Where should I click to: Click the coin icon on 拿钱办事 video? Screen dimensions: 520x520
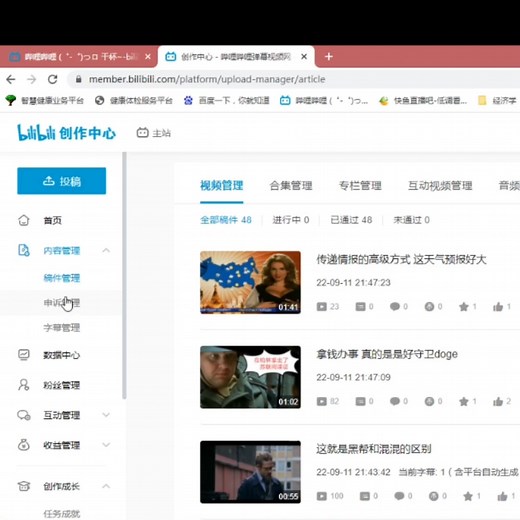pos(429,401)
